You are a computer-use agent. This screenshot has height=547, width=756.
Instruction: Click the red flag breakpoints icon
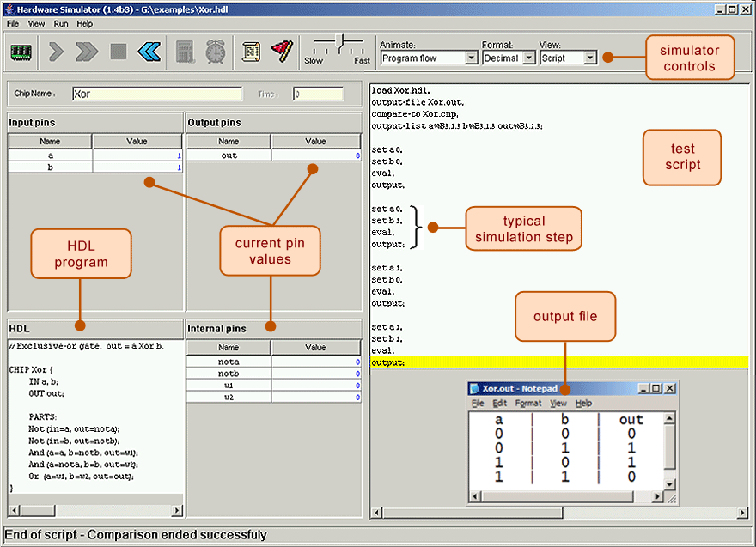tap(282, 52)
